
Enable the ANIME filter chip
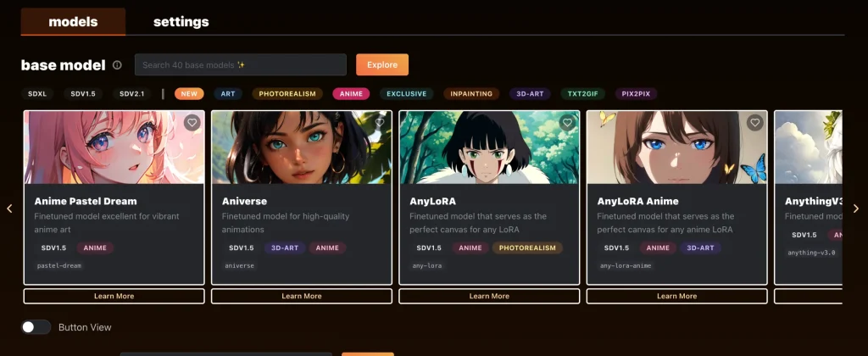[x=350, y=94]
